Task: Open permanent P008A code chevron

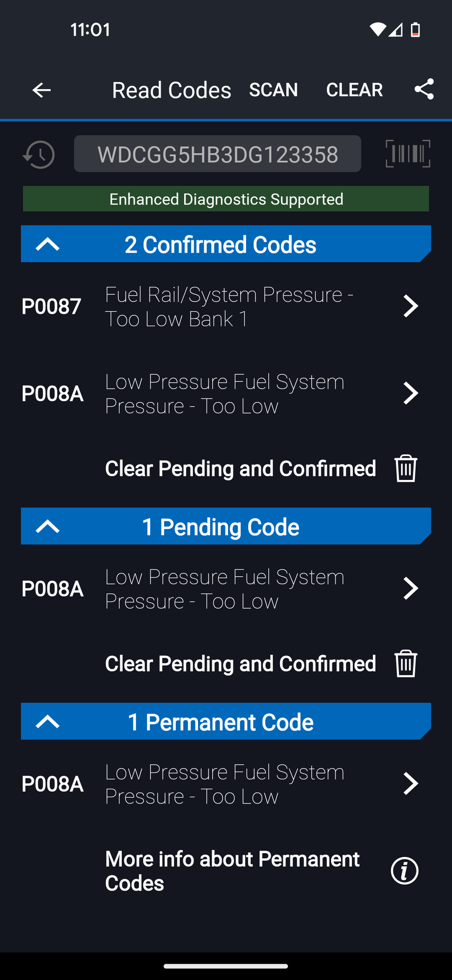Action: 410,783
